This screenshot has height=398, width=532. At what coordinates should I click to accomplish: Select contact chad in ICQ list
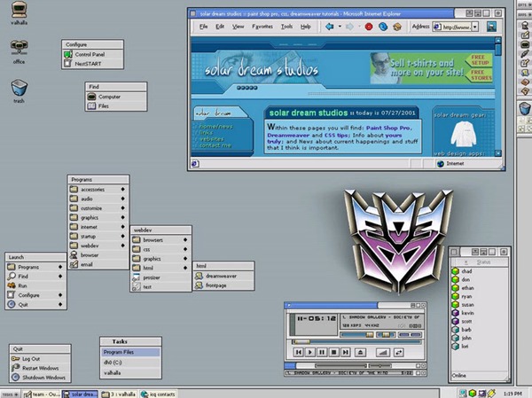point(466,271)
